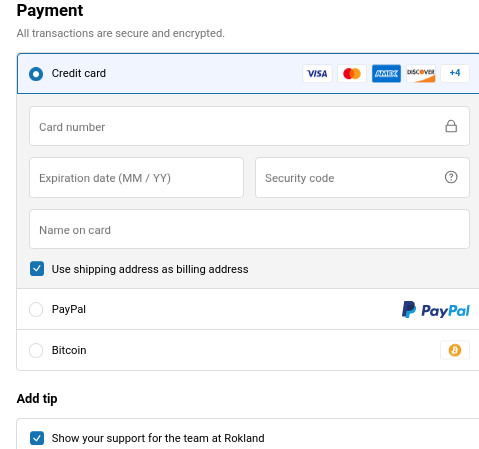Click the Bitcoin option label
Screen dimensions: 479x449
69,350
